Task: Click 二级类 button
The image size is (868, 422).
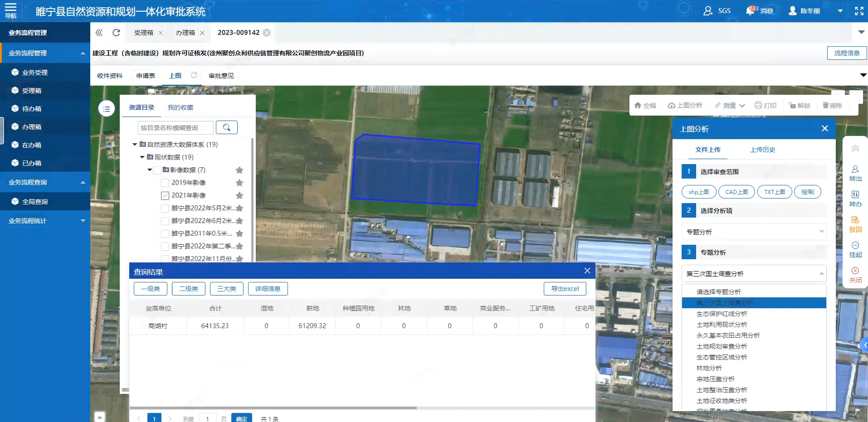Action: 189,289
